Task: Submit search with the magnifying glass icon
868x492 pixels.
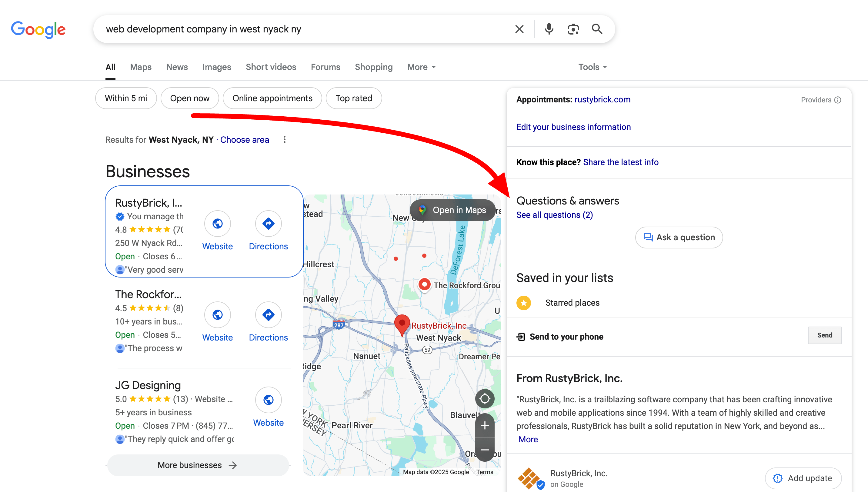Action: point(597,29)
